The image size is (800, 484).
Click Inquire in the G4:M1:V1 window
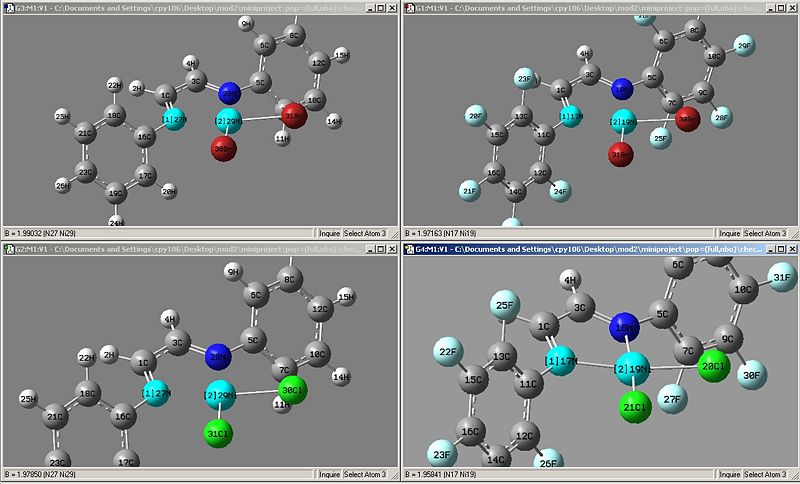[x=730, y=474]
